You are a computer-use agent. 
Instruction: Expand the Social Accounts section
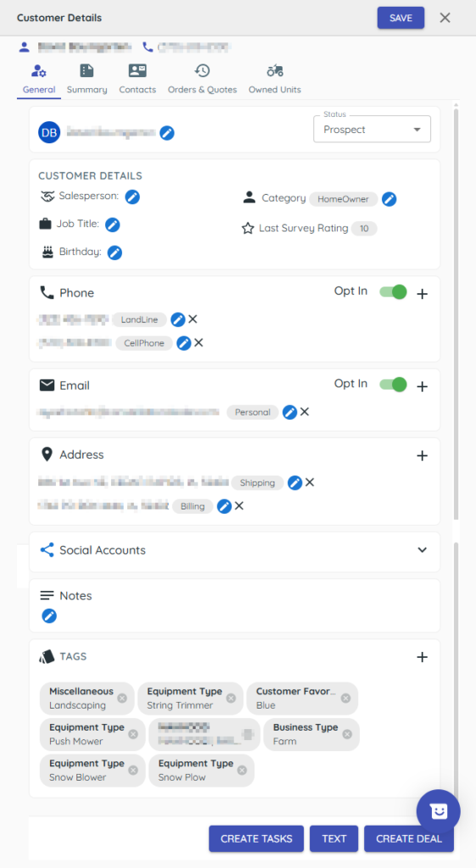click(x=423, y=550)
